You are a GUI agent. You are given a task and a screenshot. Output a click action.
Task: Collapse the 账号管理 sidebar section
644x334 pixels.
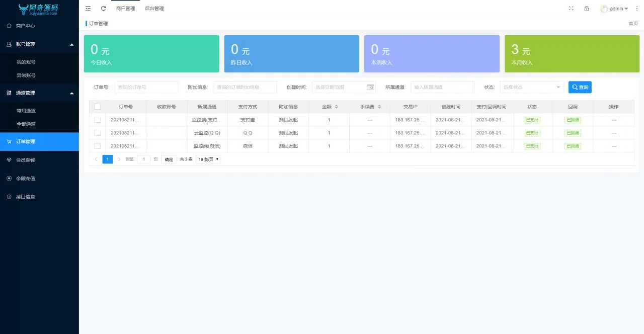point(39,44)
